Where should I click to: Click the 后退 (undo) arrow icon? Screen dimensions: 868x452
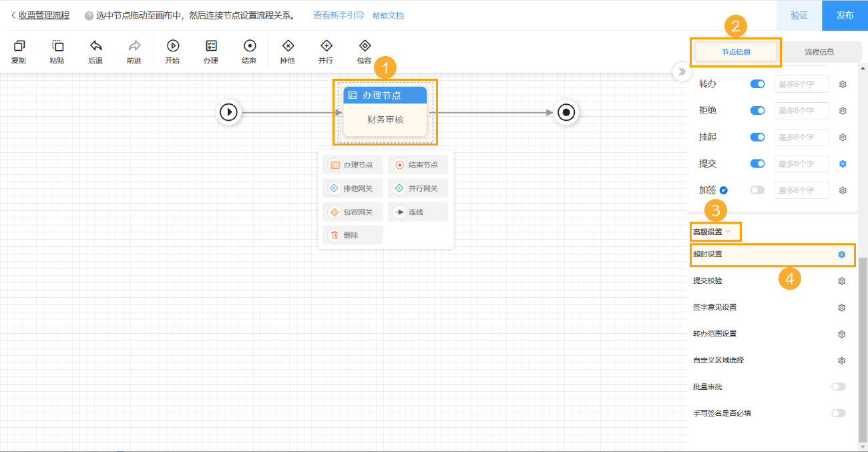point(95,46)
